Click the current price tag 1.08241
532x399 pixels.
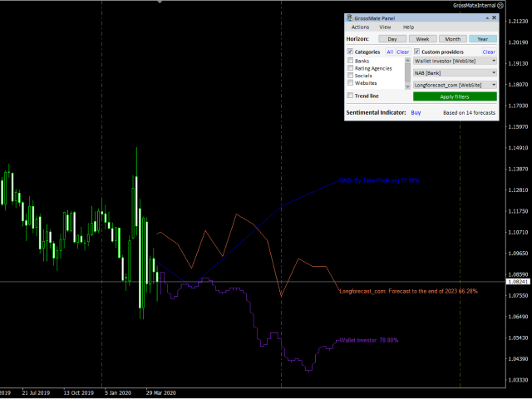[x=518, y=282]
